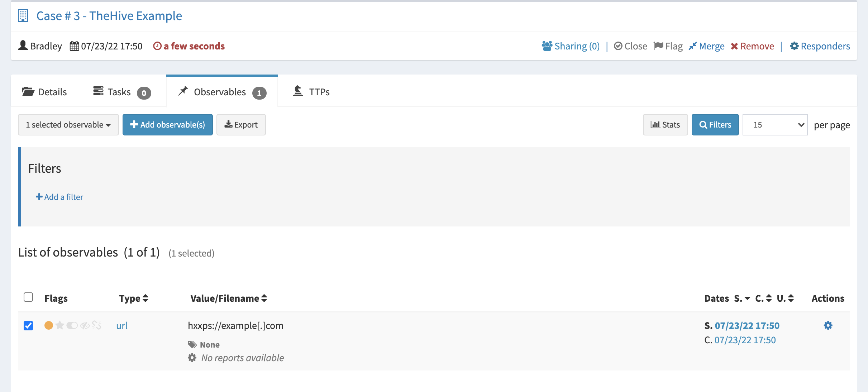Sort by Value/Filename column
The width and height of the screenshot is (868, 392).
(x=229, y=298)
